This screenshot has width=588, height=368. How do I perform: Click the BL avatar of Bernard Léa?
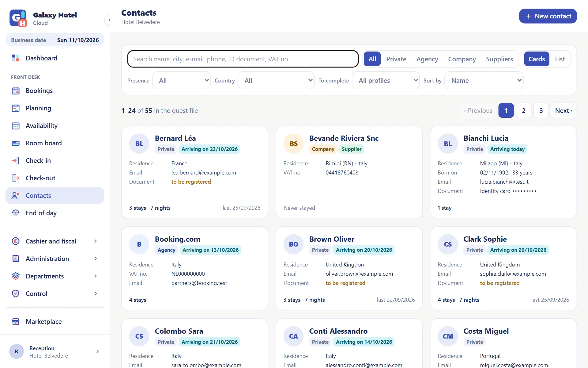[x=139, y=144]
